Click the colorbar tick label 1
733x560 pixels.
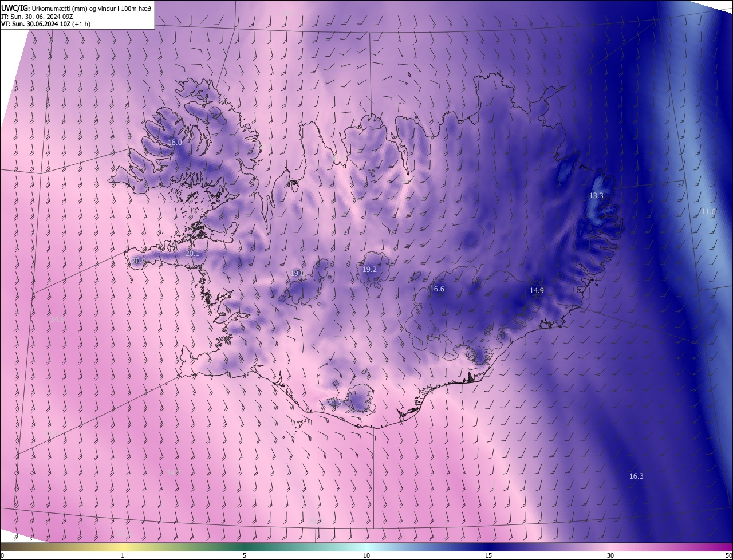pyautogui.click(x=123, y=555)
